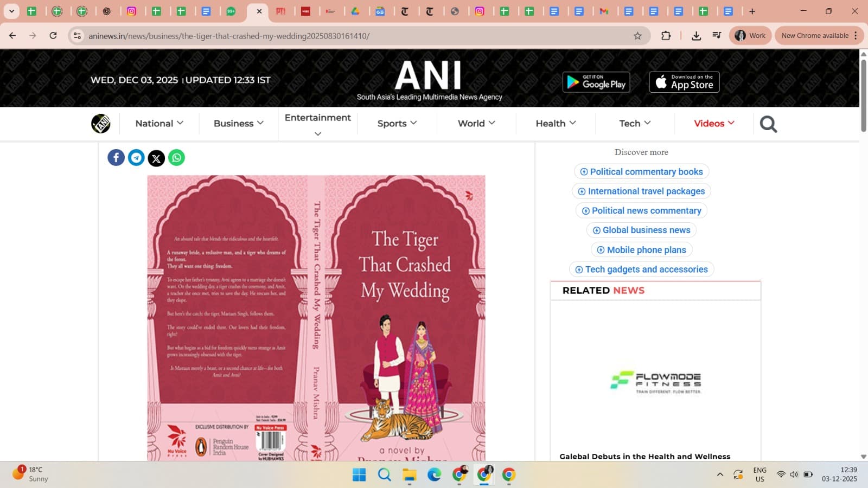
Task: Share the article on Facebook
Action: 116,158
